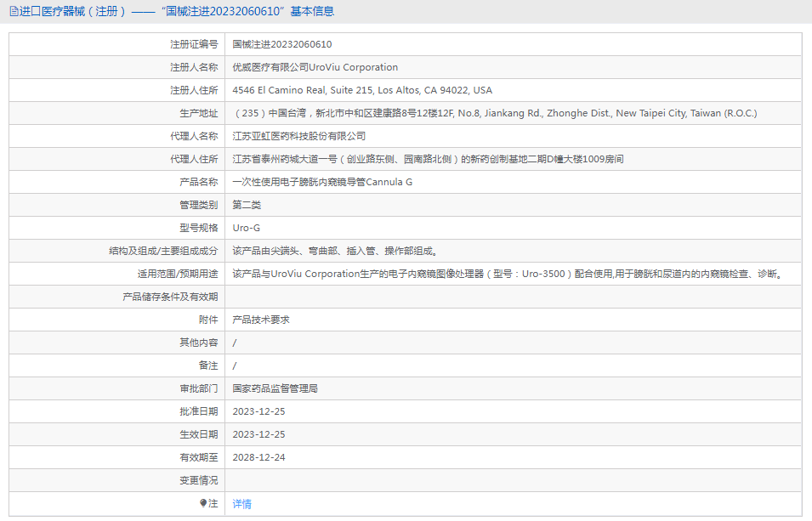Click the slash value in 备注 row
Viewport: 812px width, 521px height.
coord(235,365)
